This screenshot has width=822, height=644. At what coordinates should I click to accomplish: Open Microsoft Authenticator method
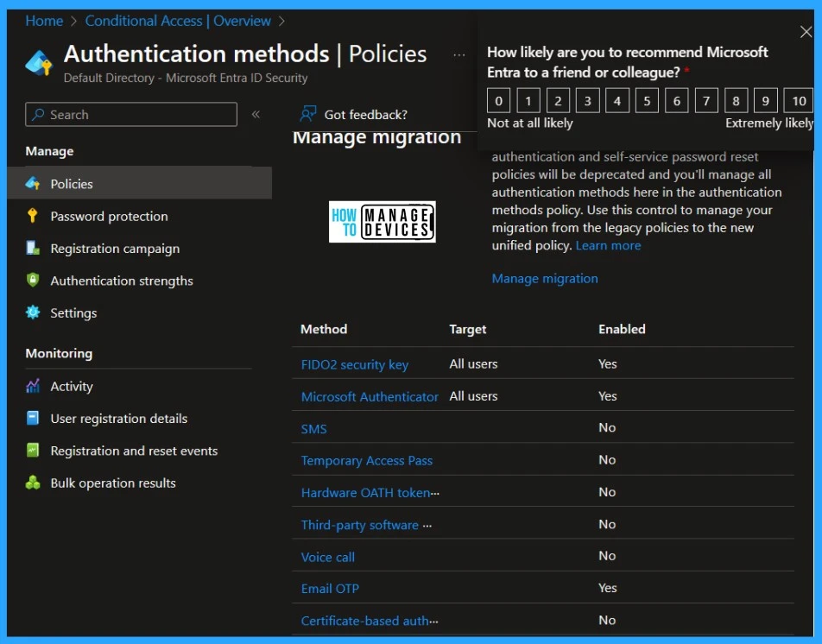pyautogui.click(x=370, y=396)
